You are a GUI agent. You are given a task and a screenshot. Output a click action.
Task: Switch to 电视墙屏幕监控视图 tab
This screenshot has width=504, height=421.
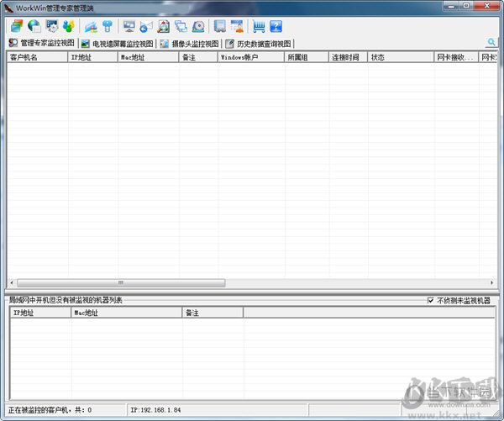point(117,44)
